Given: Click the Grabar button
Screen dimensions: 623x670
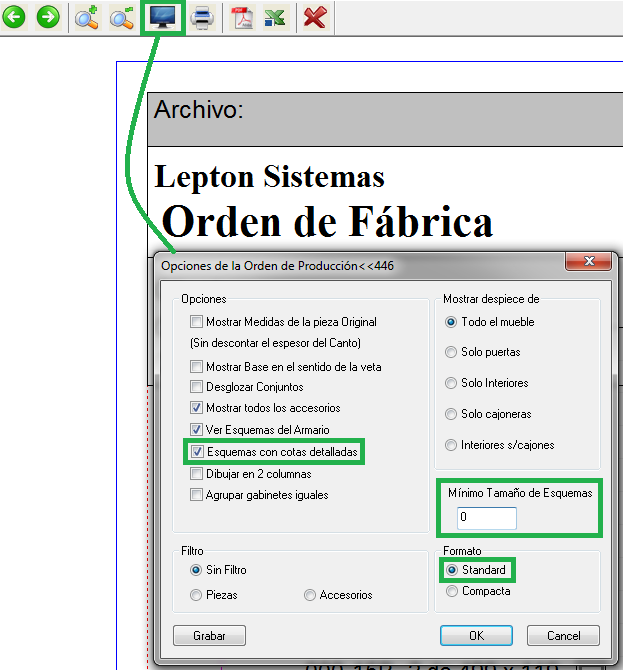Looking at the screenshot, I should (209, 635).
